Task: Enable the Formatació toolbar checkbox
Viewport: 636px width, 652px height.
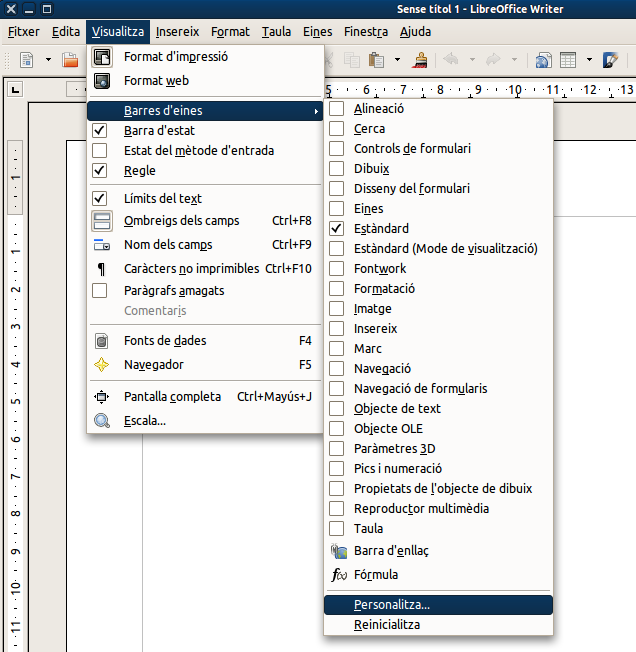Action: coord(337,289)
